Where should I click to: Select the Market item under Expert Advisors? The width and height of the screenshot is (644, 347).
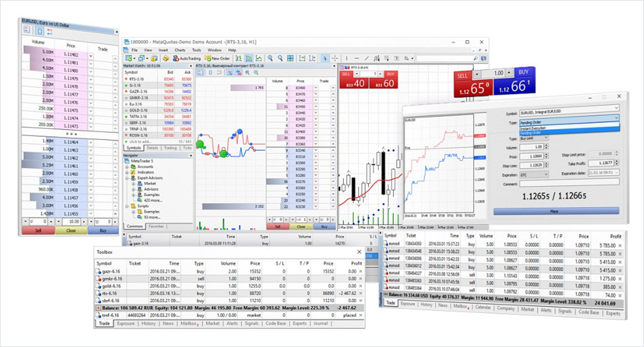tap(149, 183)
